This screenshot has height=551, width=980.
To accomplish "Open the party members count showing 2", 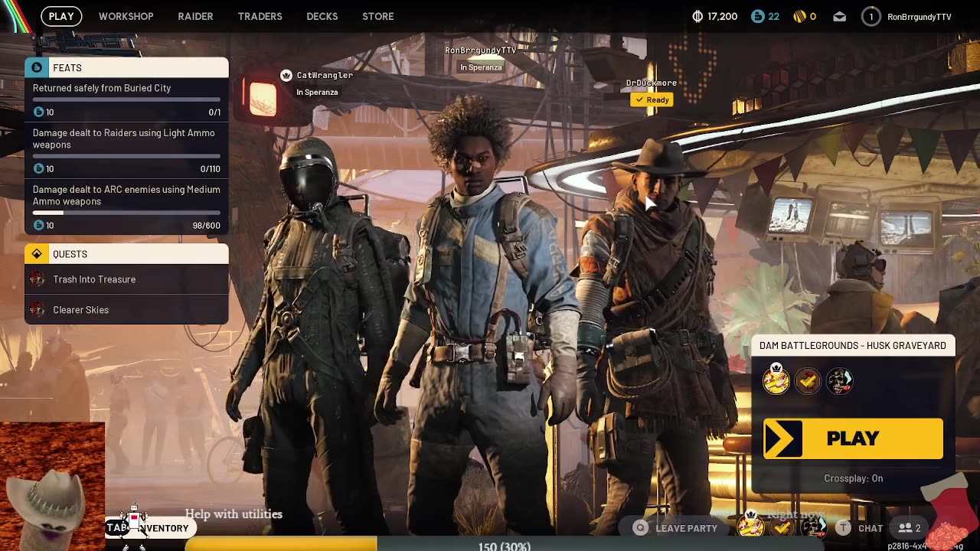I will click(x=910, y=528).
